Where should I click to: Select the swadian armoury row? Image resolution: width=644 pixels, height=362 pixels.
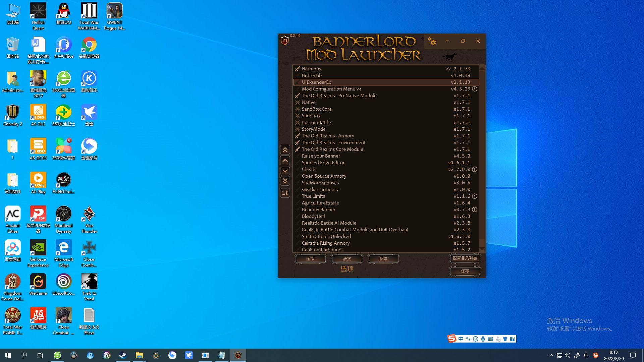tap(386, 189)
